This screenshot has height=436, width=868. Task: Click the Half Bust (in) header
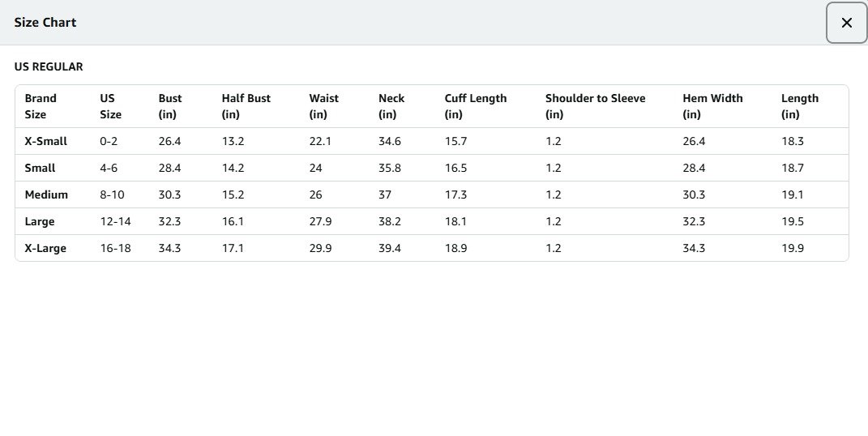point(246,106)
